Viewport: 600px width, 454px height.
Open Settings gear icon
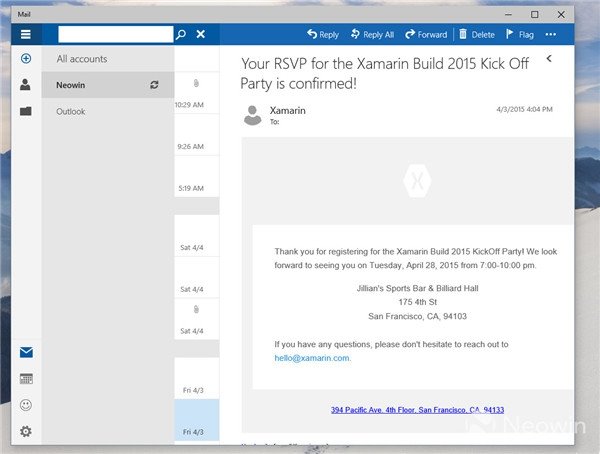(26, 431)
